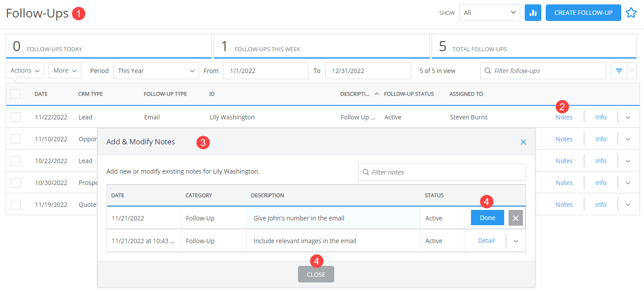Click Steven Burns assigned-to cell
The height and width of the screenshot is (293, 644).
pyautogui.click(x=469, y=117)
